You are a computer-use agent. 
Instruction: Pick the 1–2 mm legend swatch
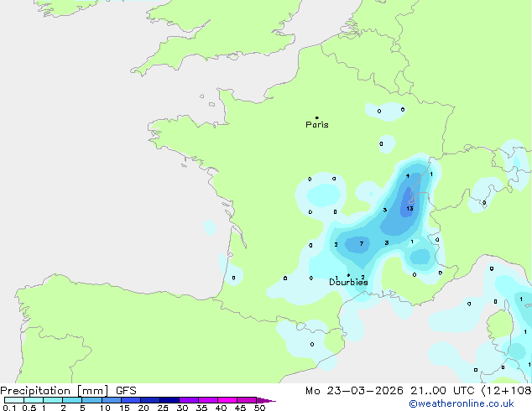[53, 400]
